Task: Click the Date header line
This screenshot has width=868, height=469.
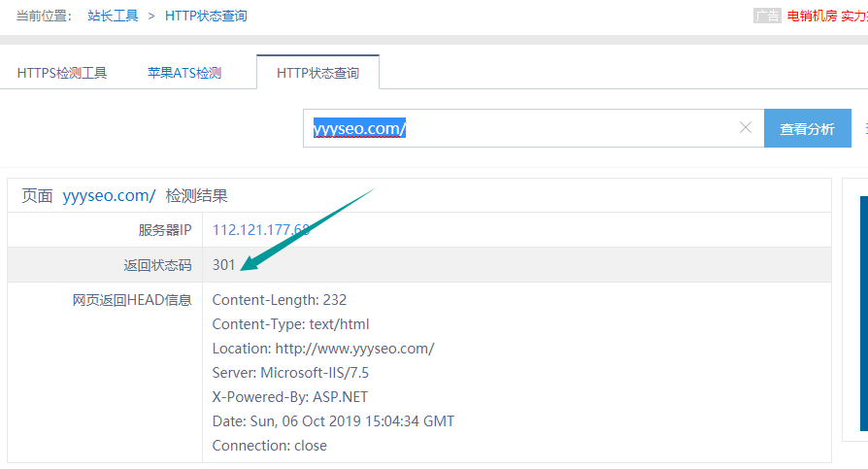Action: [333, 421]
